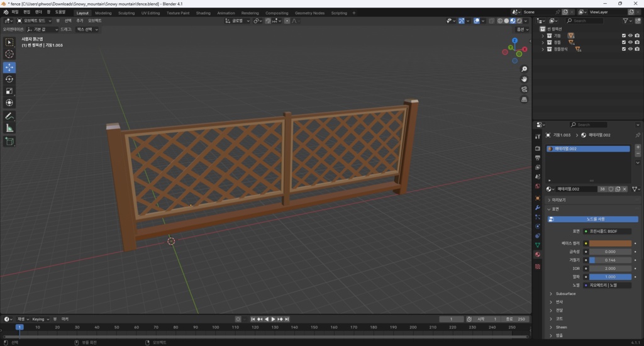This screenshot has width=644, height=346.
Task: Click the pan view hand icon
Action: [524, 79]
